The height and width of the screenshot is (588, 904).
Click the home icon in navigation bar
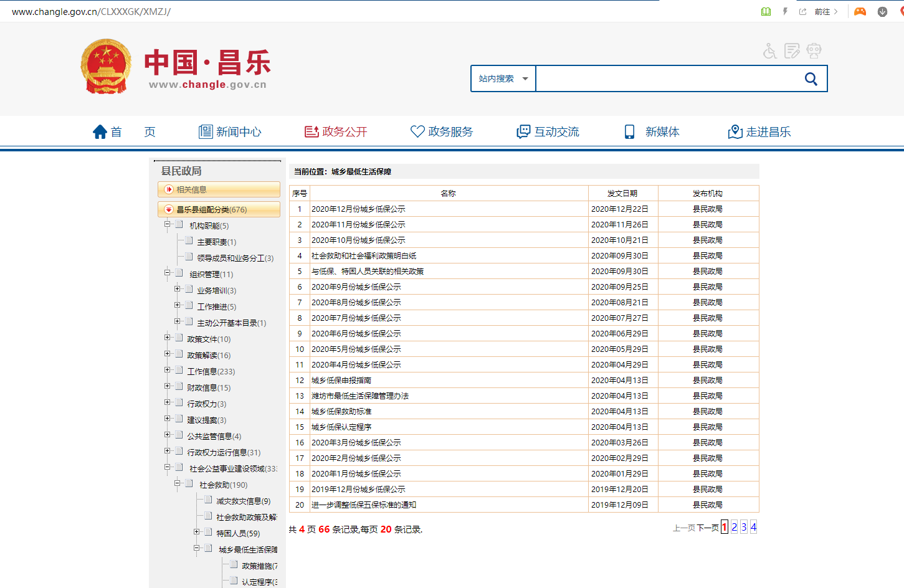[100, 132]
